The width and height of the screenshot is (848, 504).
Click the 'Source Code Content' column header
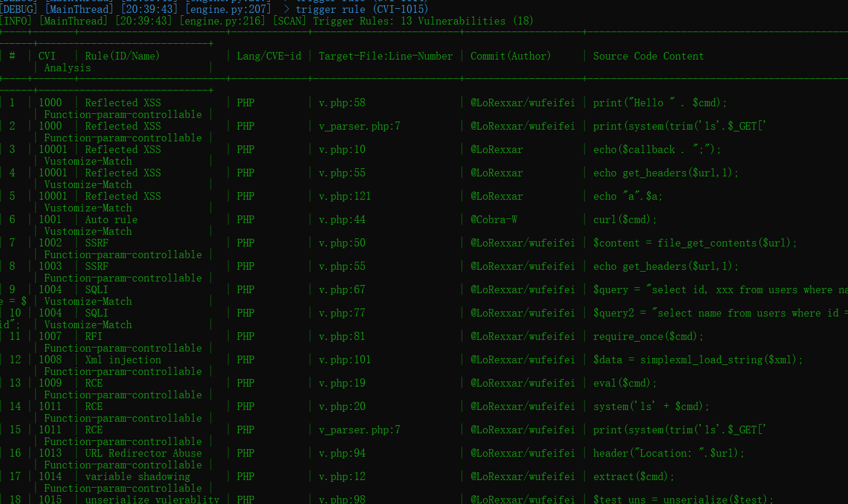point(648,56)
